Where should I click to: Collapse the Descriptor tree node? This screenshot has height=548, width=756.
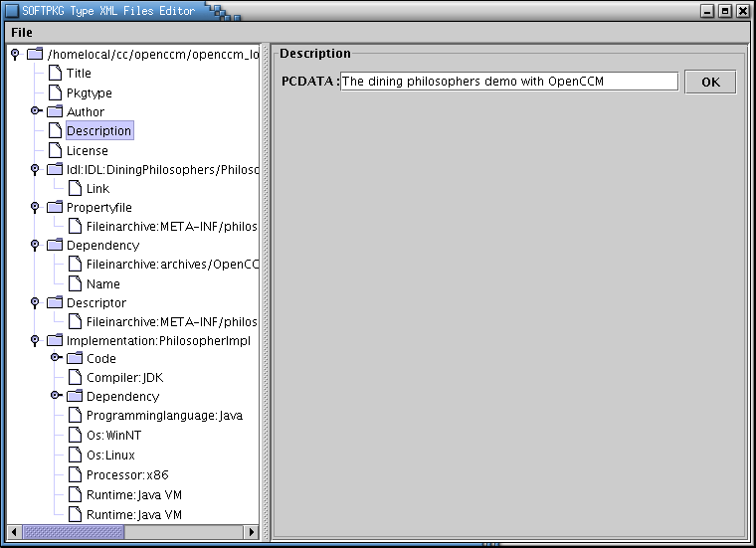[x=35, y=302]
